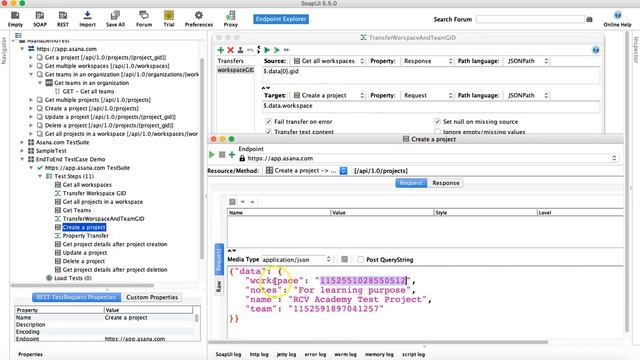Collapse the EndToEnd TestCase Demo node
This screenshot has height=360, width=640.
pyautogui.click(x=22, y=159)
